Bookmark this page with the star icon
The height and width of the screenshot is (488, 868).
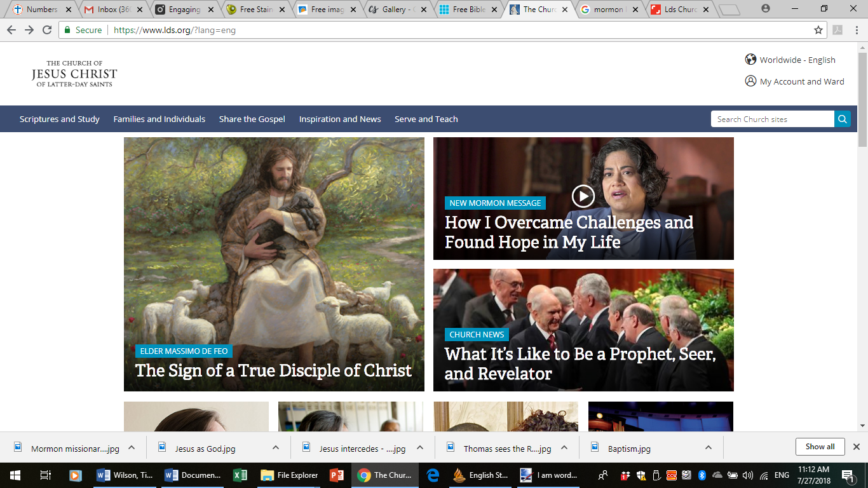[x=818, y=30]
